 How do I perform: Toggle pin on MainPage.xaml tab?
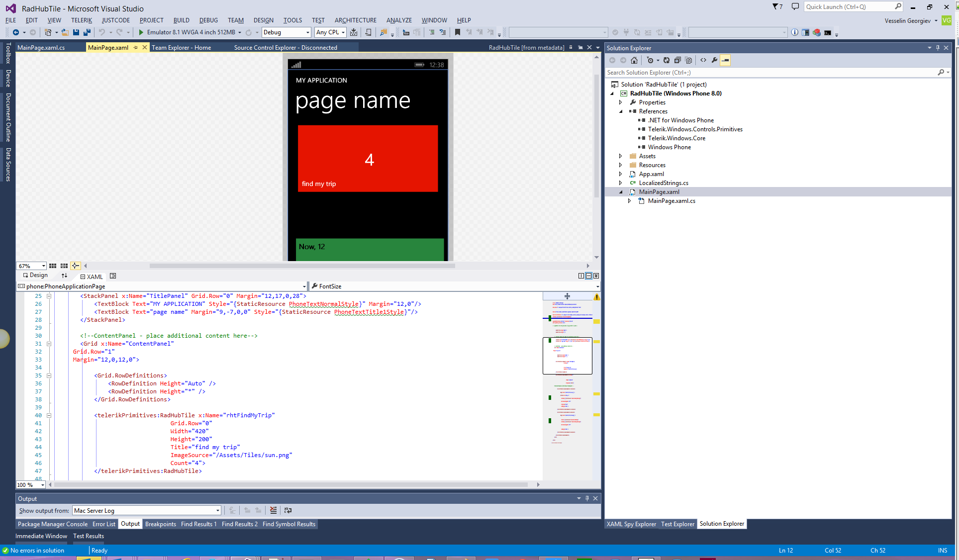point(135,48)
